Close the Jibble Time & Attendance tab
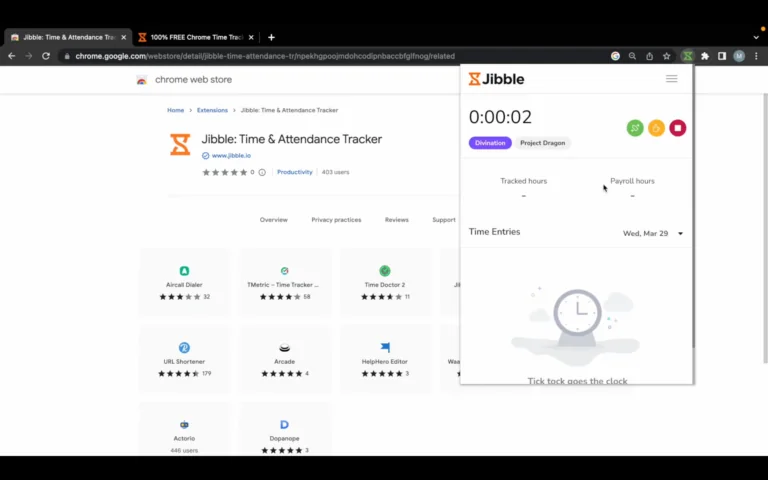Screen dimensions: 768x480 click(x=123, y=37)
